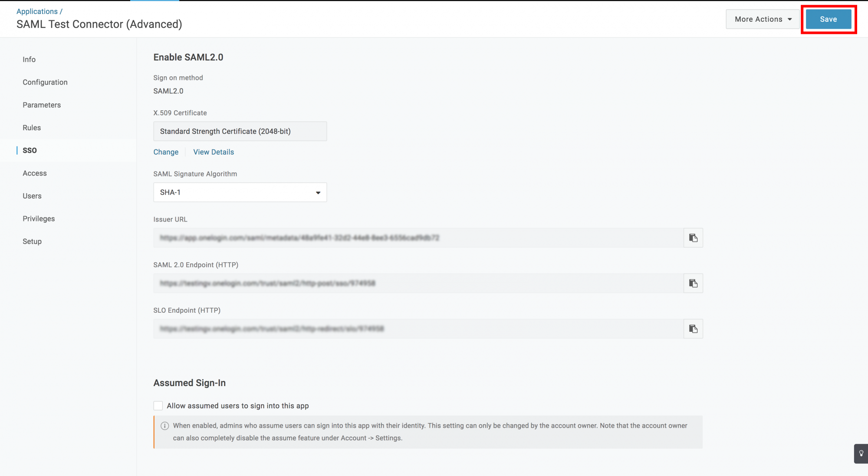The width and height of the screenshot is (868, 476).
Task: Expand the More Actions menu
Action: point(763,19)
